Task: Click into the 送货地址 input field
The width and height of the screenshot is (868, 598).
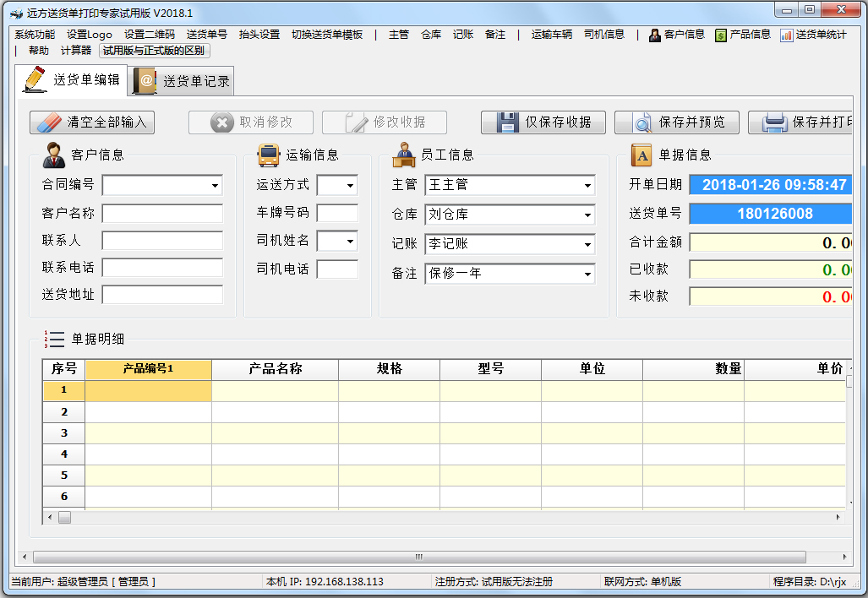Action: [162, 295]
